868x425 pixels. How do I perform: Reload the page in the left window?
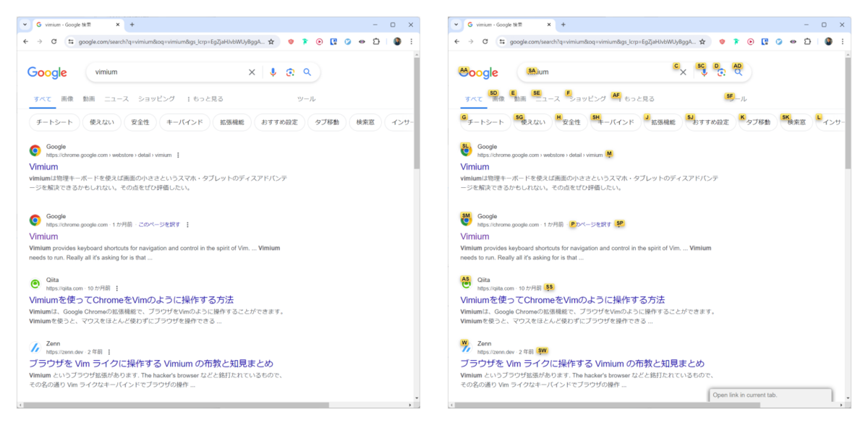click(x=54, y=42)
